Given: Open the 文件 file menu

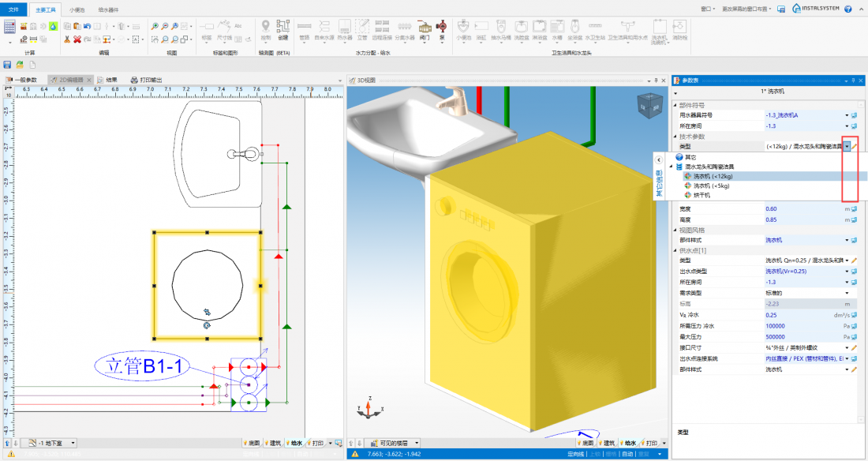Looking at the screenshot, I should click(12, 9).
